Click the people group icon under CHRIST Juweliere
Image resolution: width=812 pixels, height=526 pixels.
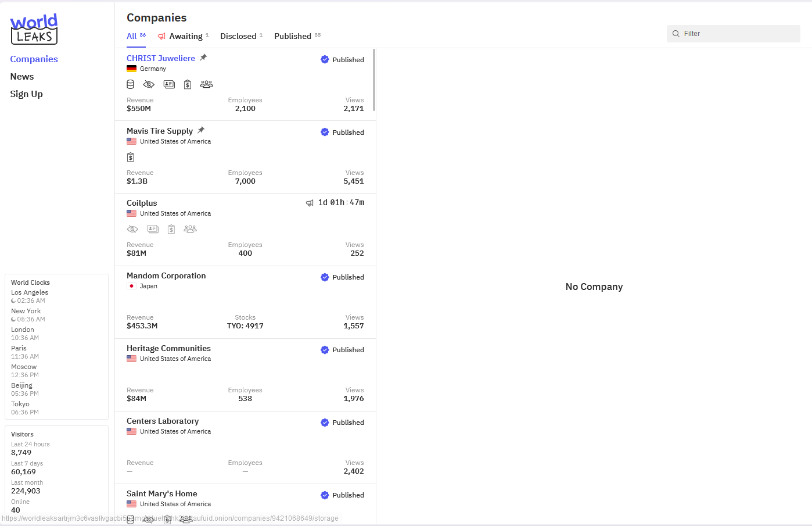(206, 84)
